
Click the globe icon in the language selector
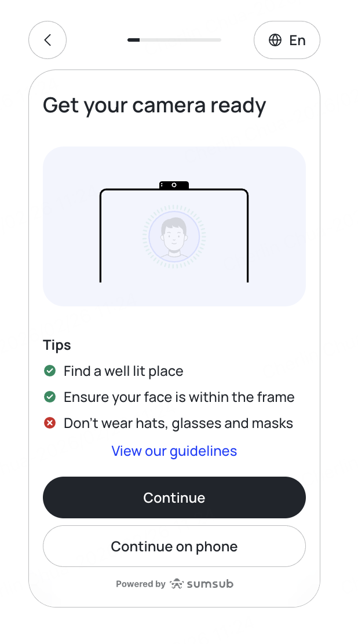coord(275,40)
